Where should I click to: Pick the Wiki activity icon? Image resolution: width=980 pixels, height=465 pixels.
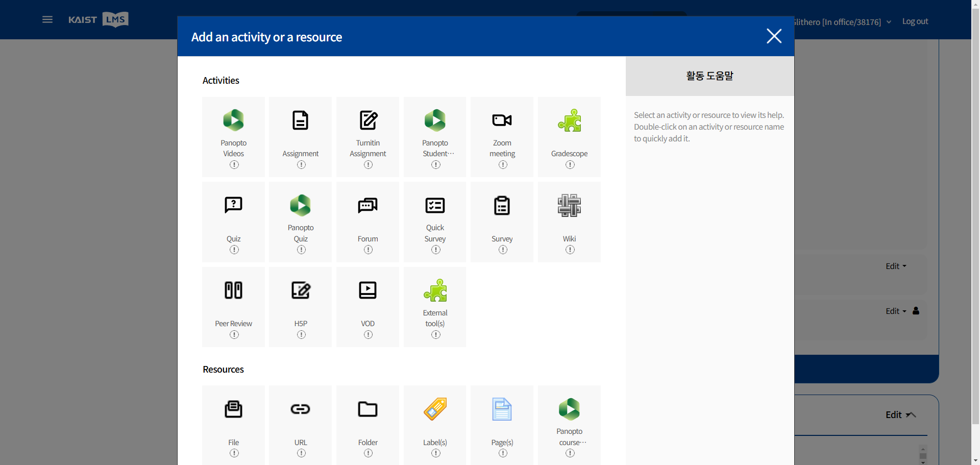tap(570, 205)
